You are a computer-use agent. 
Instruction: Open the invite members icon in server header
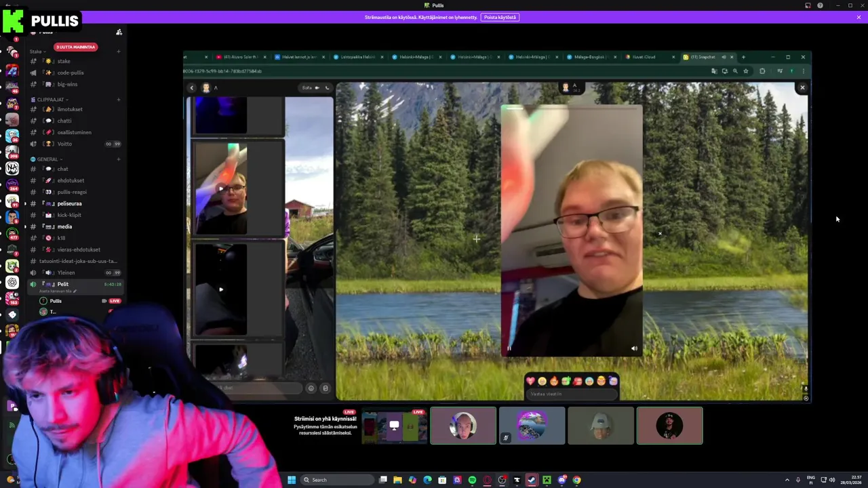click(x=119, y=32)
